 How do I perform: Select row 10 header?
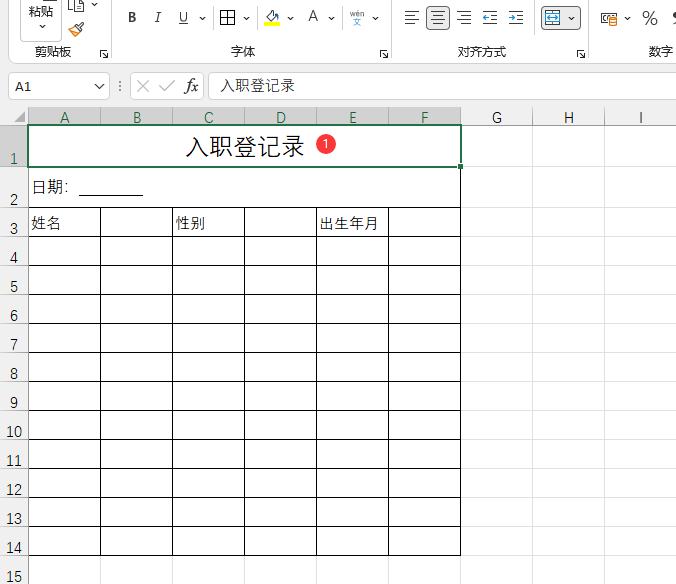pos(14,425)
